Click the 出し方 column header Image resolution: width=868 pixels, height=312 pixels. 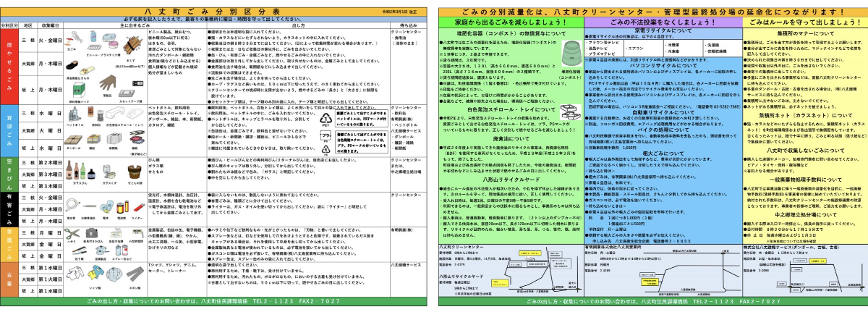point(297,25)
